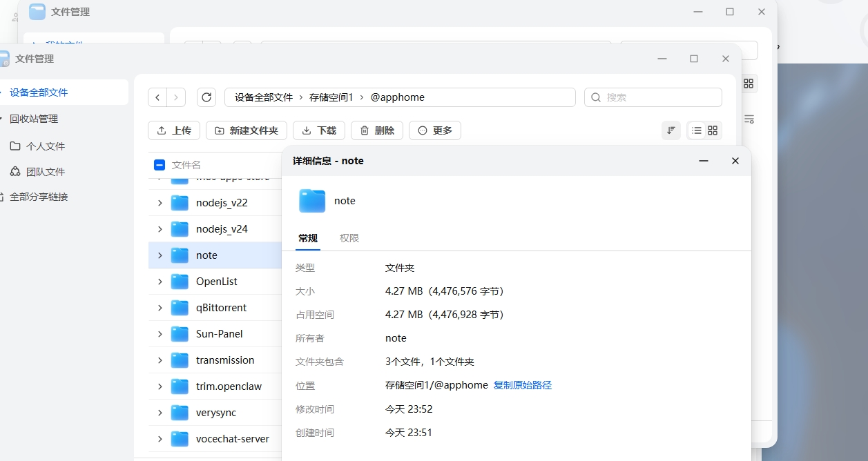Toggle the list view mode

[x=696, y=130]
